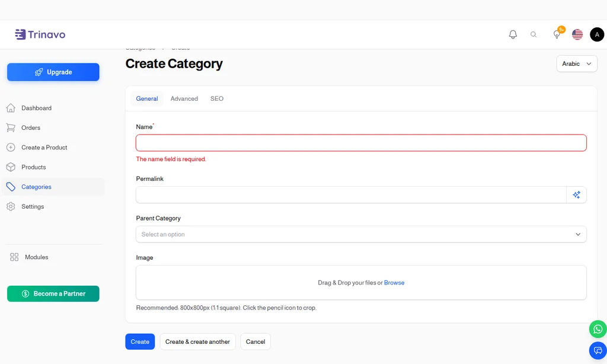Click the Trinavo logo

point(40,34)
